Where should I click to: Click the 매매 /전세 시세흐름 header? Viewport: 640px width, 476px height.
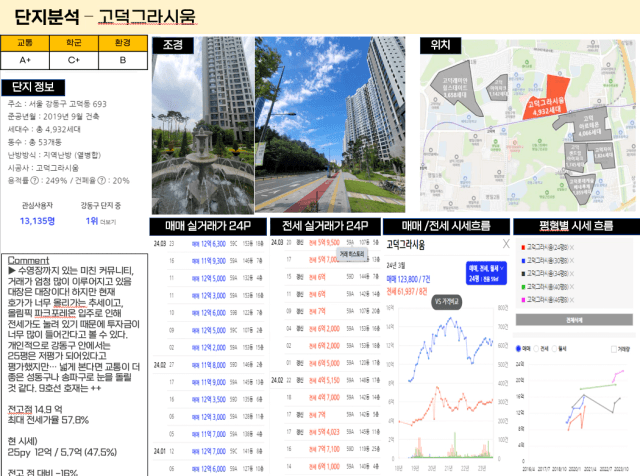tap(446, 226)
